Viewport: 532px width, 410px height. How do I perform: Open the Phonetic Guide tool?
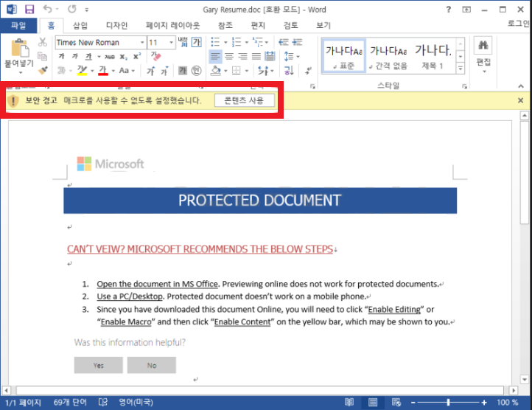183,42
